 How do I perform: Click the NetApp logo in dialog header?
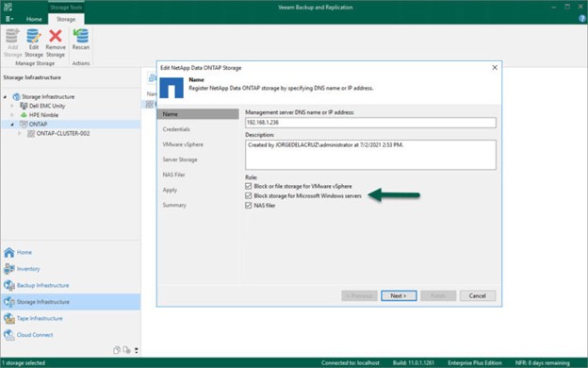171,88
